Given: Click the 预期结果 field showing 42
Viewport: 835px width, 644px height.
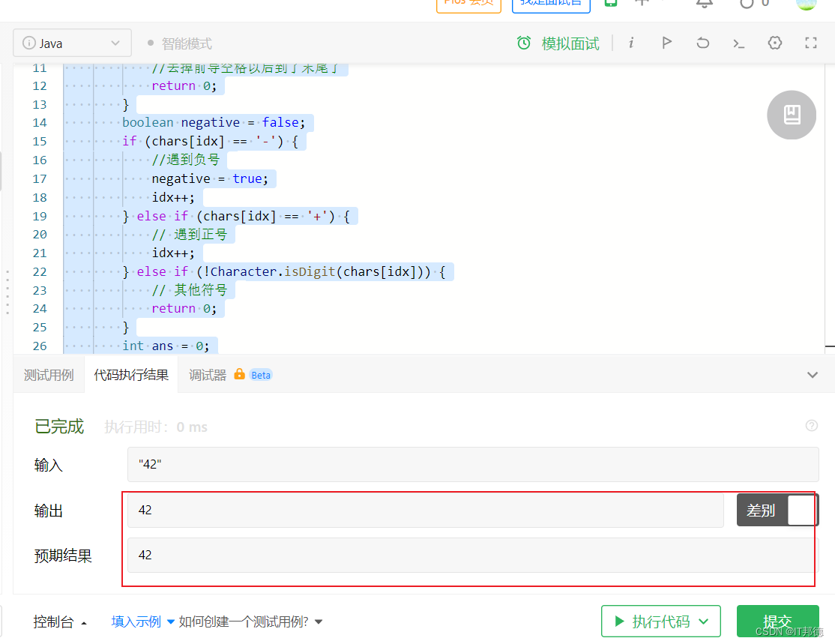Looking at the screenshot, I should [473, 555].
